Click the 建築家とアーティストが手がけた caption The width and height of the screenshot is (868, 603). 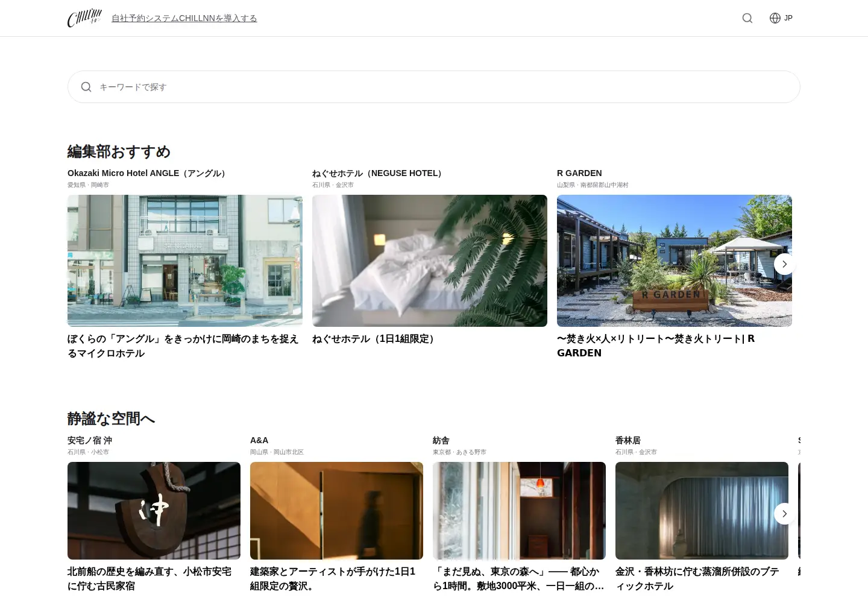pyautogui.click(x=333, y=579)
